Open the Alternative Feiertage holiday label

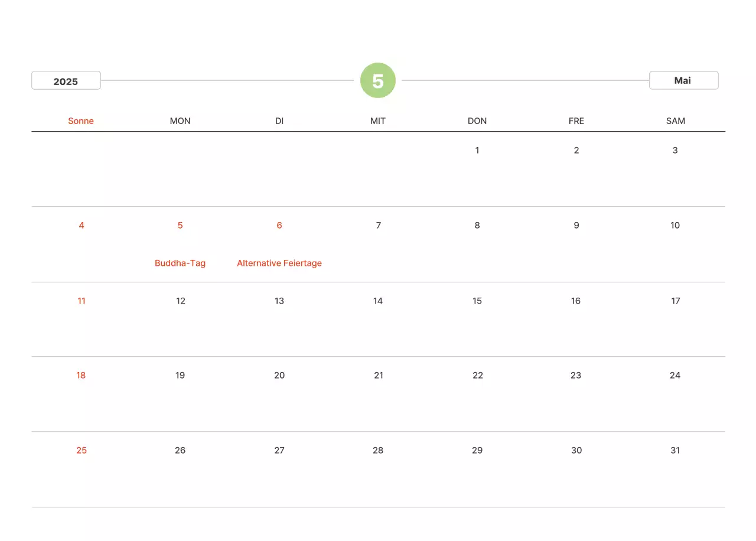[279, 263]
